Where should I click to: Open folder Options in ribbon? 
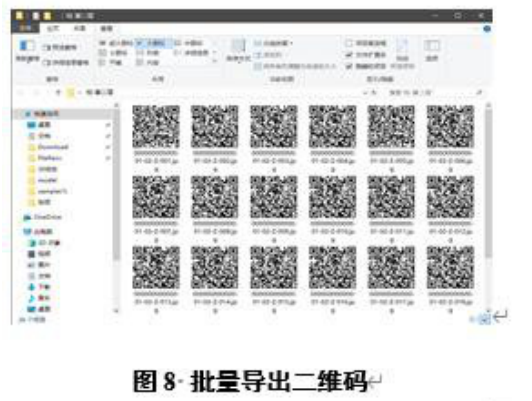432,50
